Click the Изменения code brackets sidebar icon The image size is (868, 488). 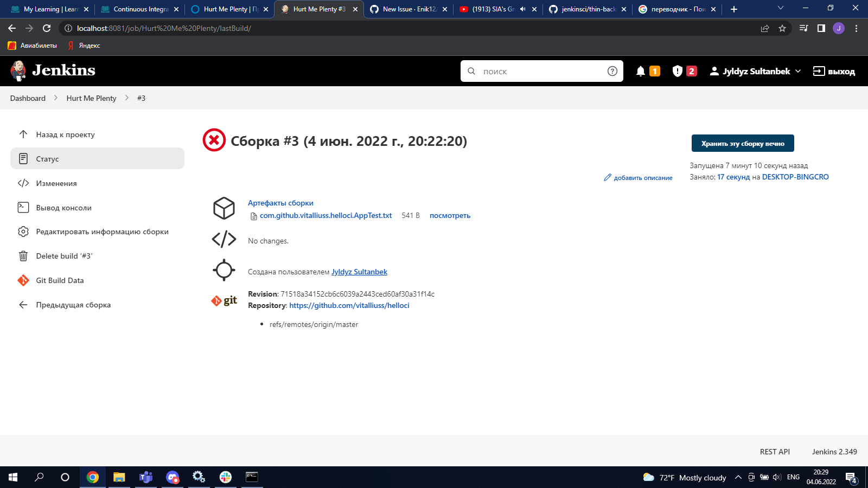tap(23, 183)
